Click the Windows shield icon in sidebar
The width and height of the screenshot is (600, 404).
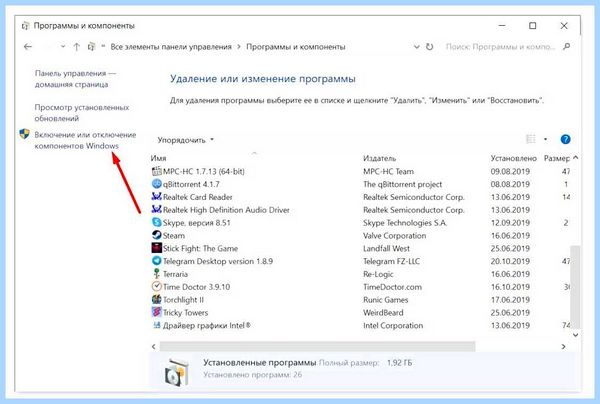point(24,134)
